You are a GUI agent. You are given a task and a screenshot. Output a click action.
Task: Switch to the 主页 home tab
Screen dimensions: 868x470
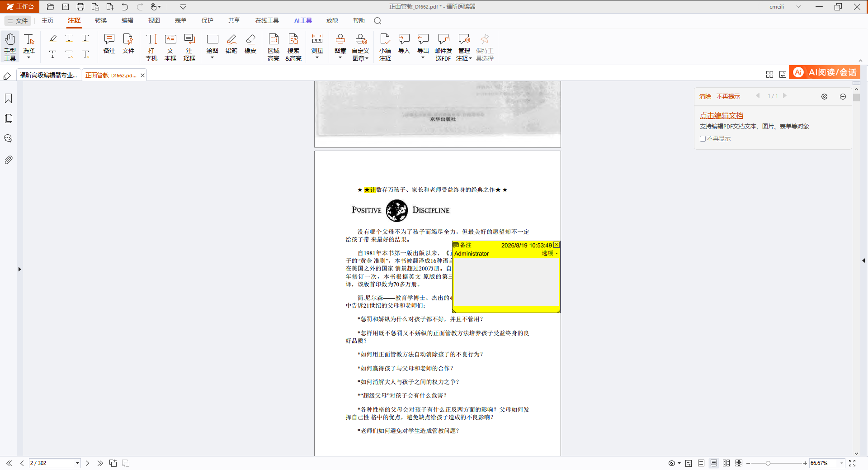pyautogui.click(x=47, y=21)
